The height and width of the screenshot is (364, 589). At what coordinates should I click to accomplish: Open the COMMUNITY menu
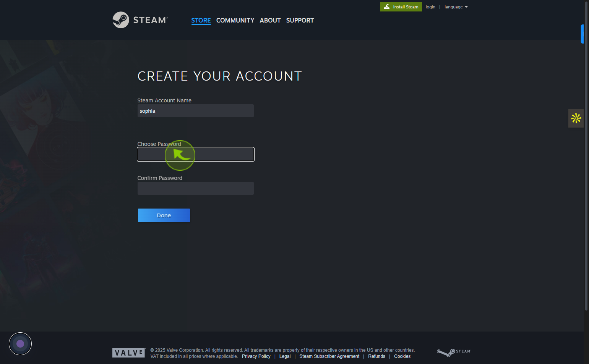(235, 20)
